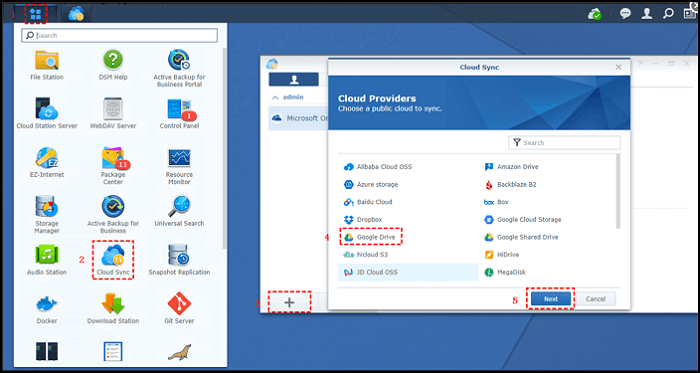This screenshot has height=373, width=700.
Task: Open Resource Monitor
Action: [x=179, y=166]
